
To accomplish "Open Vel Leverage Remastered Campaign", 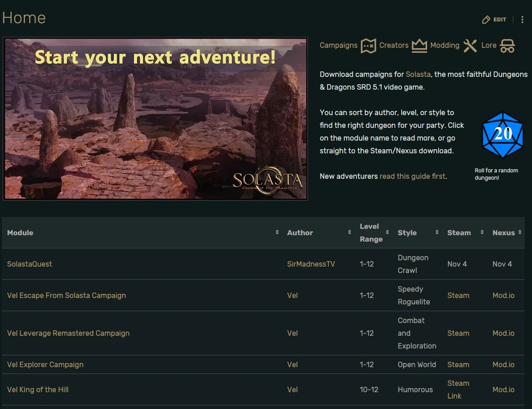I will coord(68,333).
